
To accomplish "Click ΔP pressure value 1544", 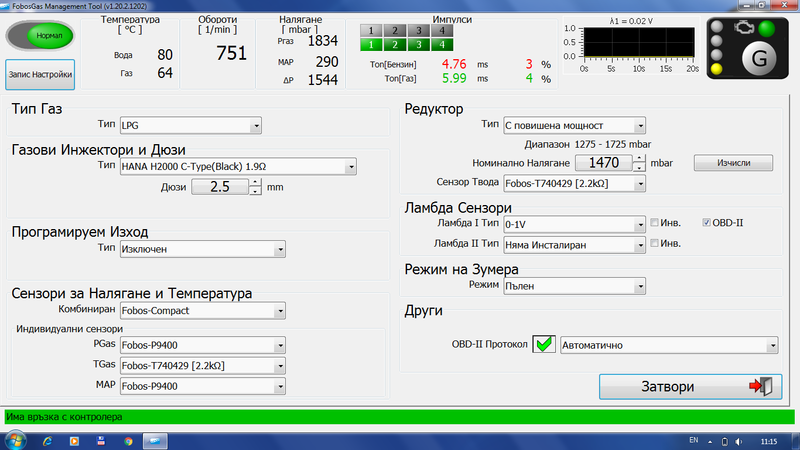I will click(322, 80).
